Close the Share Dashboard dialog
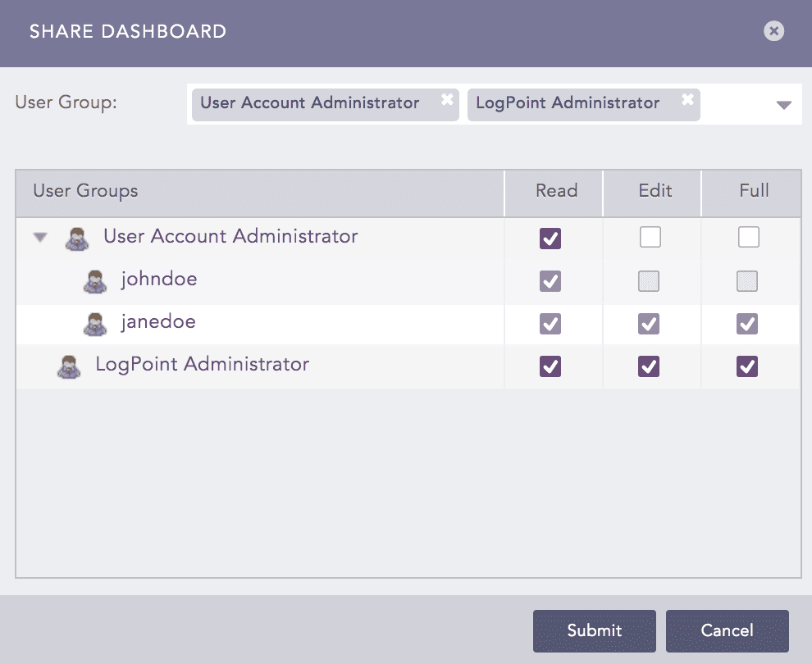The width and height of the screenshot is (812, 664). [773, 31]
